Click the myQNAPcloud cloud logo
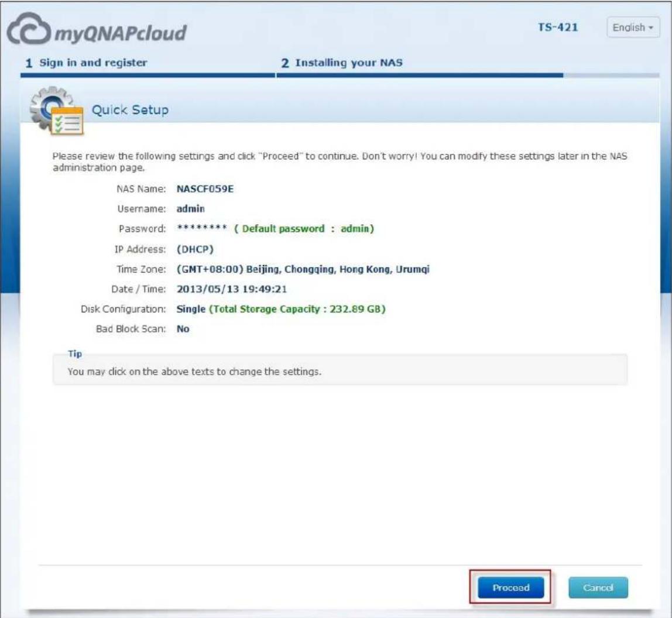Viewport: 672px width, 618px height. pyautogui.click(x=97, y=29)
